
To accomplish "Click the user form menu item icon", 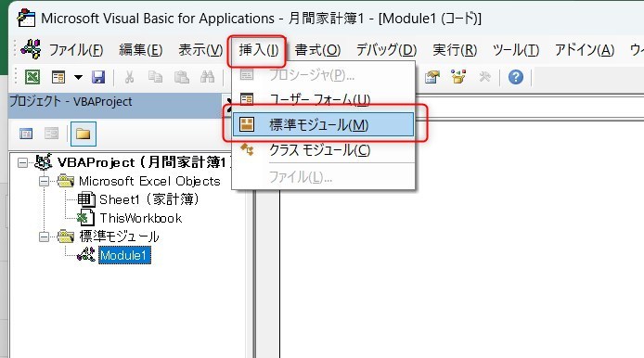I will click(x=247, y=99).
